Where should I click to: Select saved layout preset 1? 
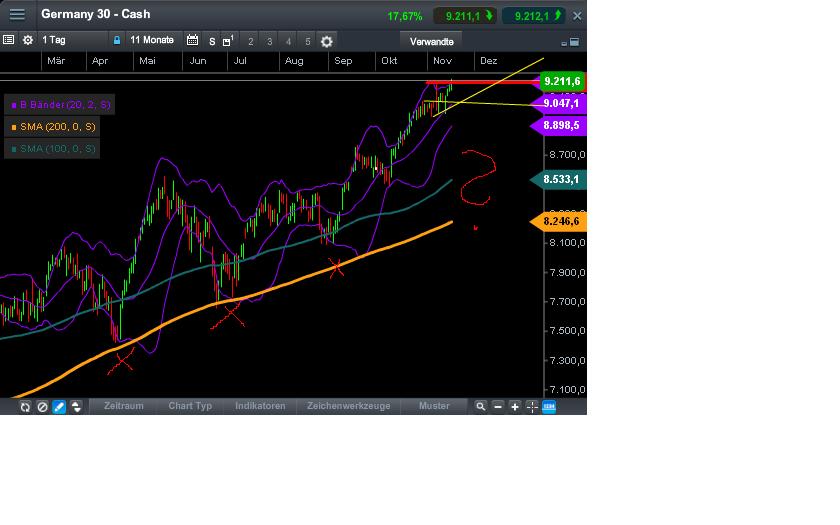click(x=228, y=41)
